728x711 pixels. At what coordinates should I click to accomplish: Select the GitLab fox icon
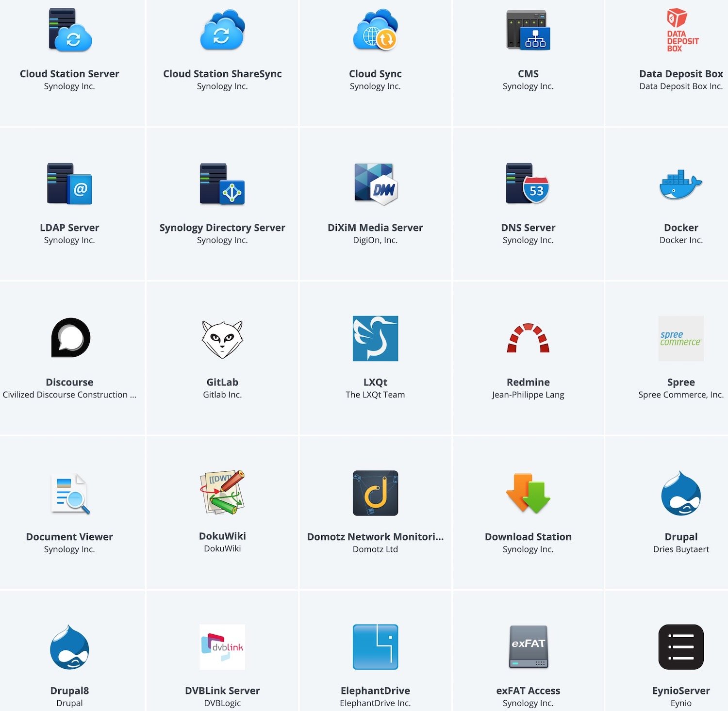pos(222,339)
